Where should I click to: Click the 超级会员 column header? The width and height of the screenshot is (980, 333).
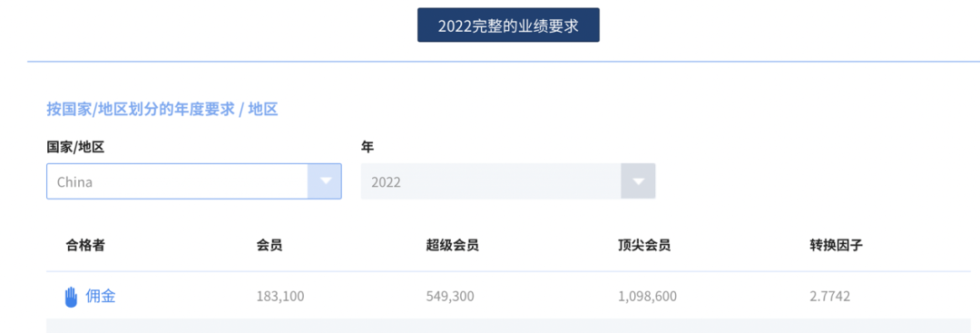pos(453,246)
